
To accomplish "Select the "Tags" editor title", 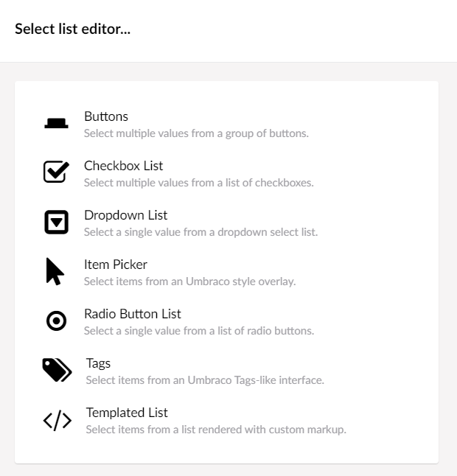I will pos(98,364).
